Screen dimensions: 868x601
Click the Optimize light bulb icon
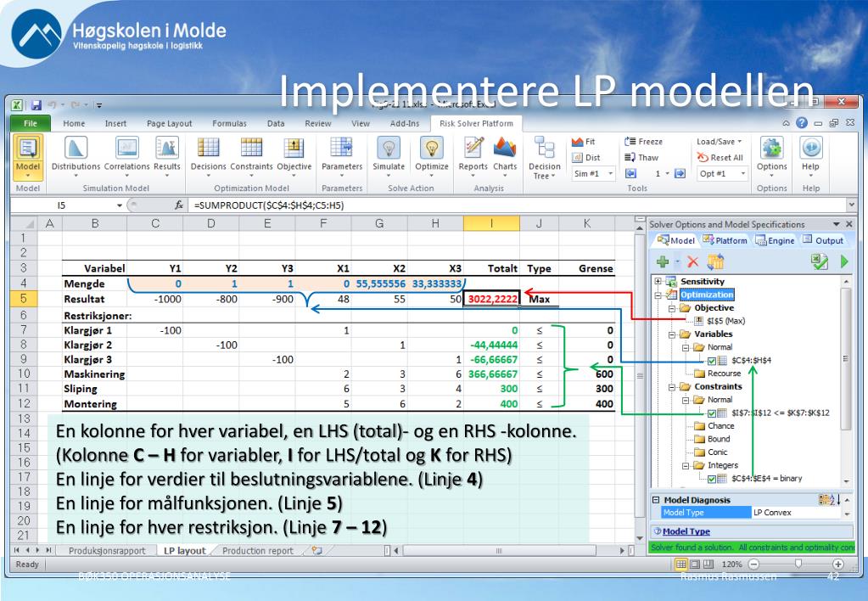click(431, 149)
